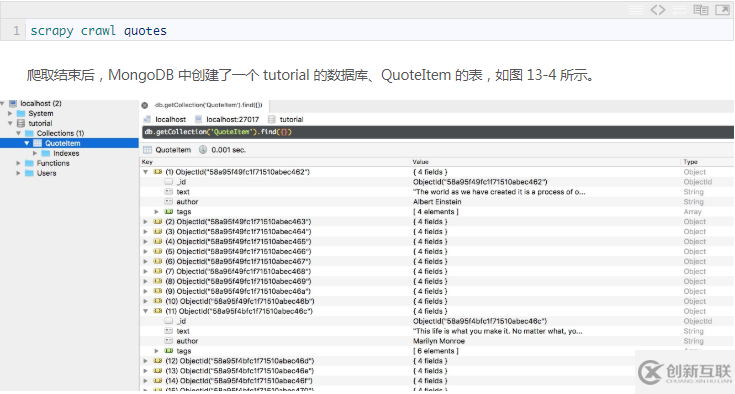Click the System folder icon
Screen dimensions: 735x394
coord(21,113)
